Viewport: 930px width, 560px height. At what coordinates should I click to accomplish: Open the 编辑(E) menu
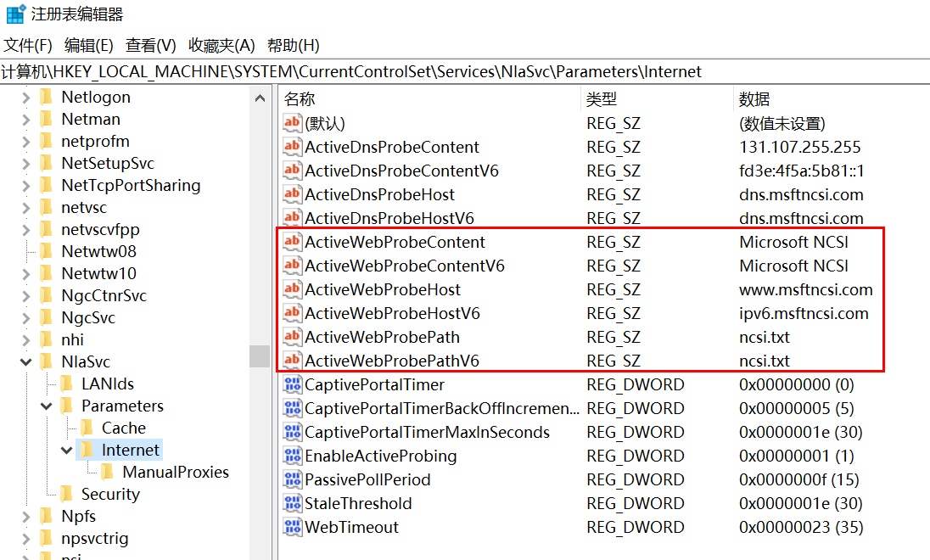89,45
